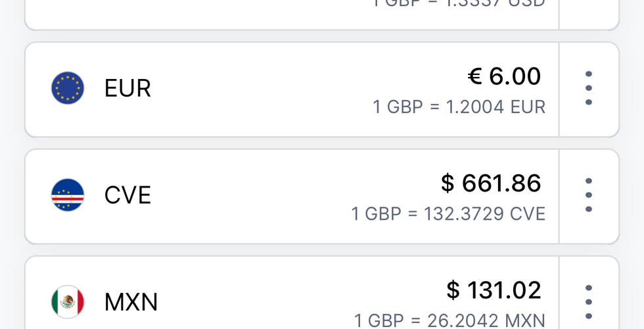Click empty space in the CVE card
The width and height of the screenshot is (644, 329).
(x=263, y=195)
